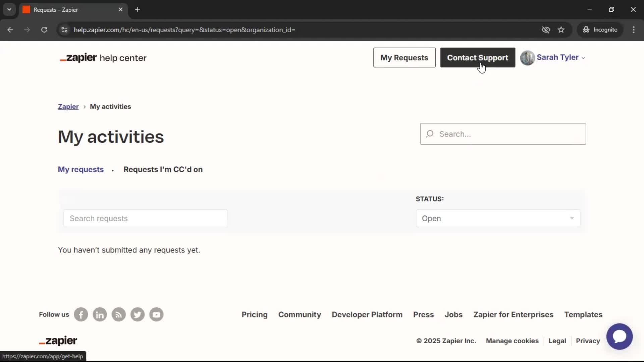Open the RSS feed icon

pyautogui.click(x=118, y=314)
